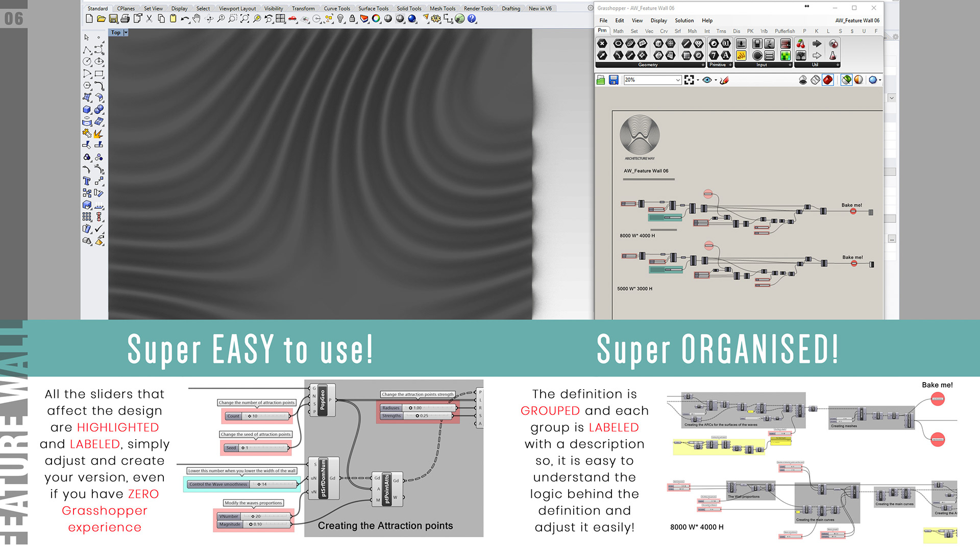The height and width of the screenshot is (551, 980).
Task: Toggle selected-only preview green button
Action: (846, 80)
